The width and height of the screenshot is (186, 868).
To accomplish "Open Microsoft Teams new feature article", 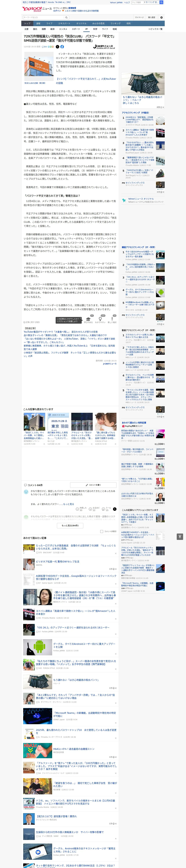I will 84,714.
